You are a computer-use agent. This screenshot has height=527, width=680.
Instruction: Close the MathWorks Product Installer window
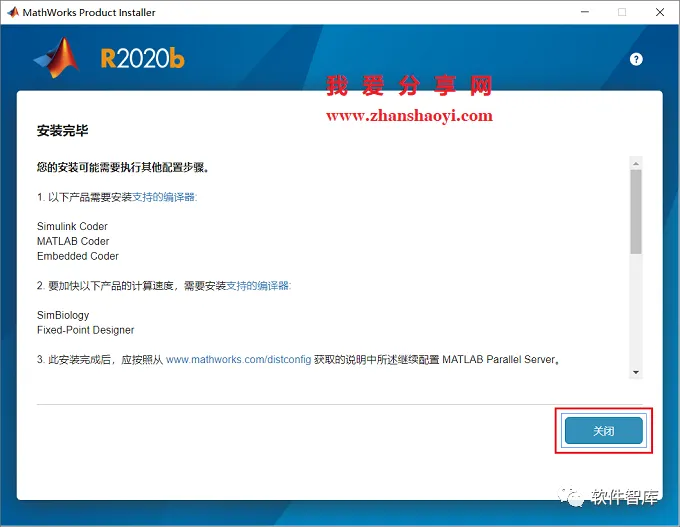tap(660, 12)
